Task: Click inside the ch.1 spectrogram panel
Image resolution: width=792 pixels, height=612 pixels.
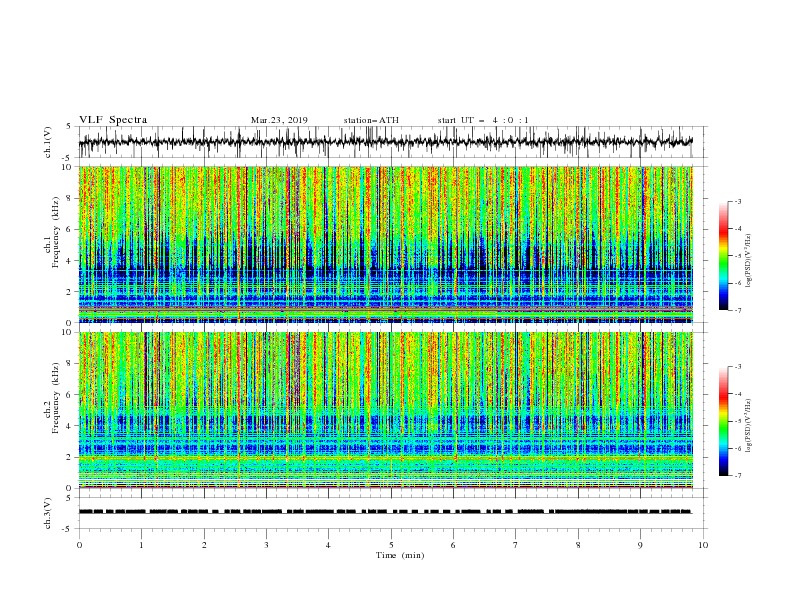Action: pos(386,244)
